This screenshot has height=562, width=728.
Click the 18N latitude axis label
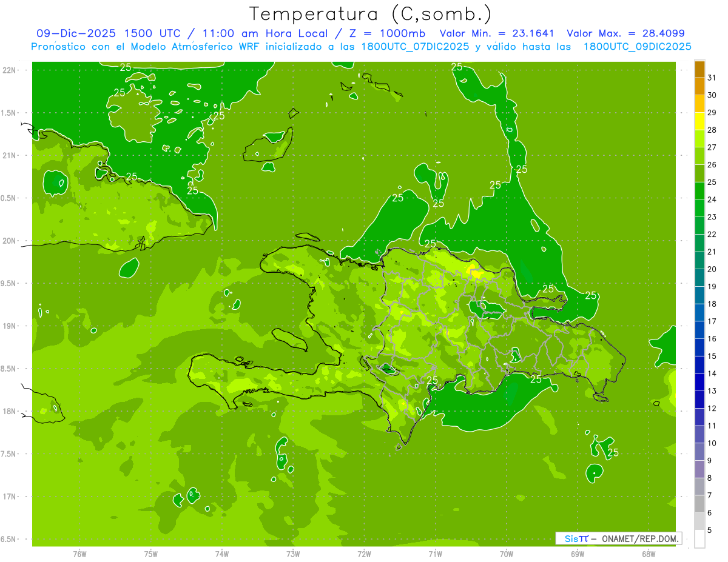9,411
